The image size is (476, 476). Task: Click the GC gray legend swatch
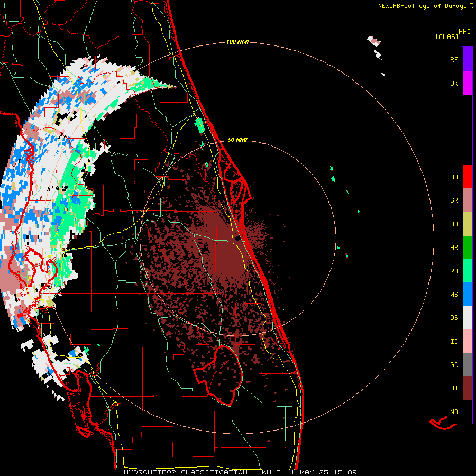467,364
